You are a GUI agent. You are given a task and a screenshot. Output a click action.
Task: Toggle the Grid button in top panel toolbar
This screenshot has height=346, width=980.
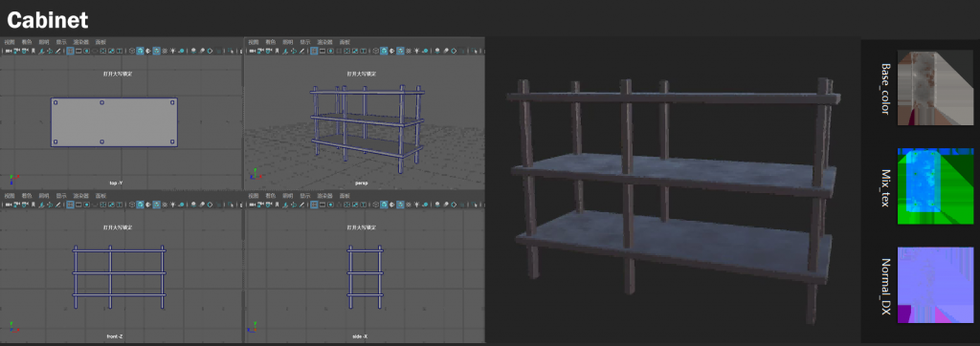[x=70, y=52]
